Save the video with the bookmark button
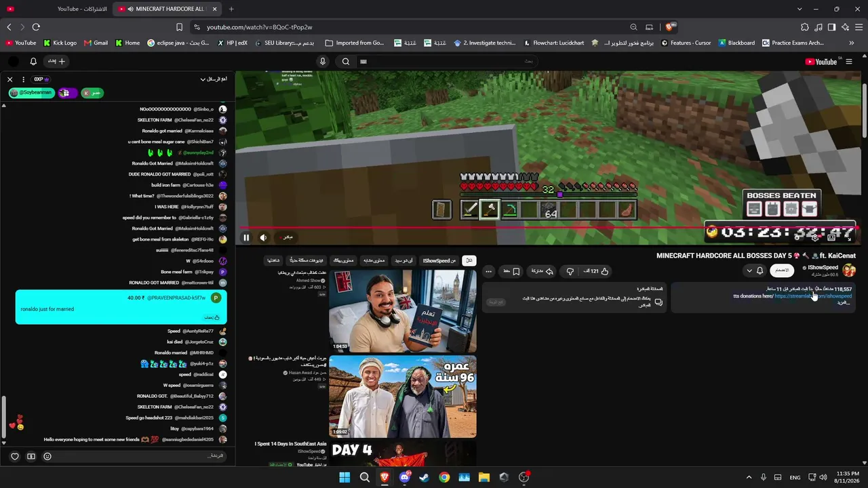 click(x=511, y=271)
